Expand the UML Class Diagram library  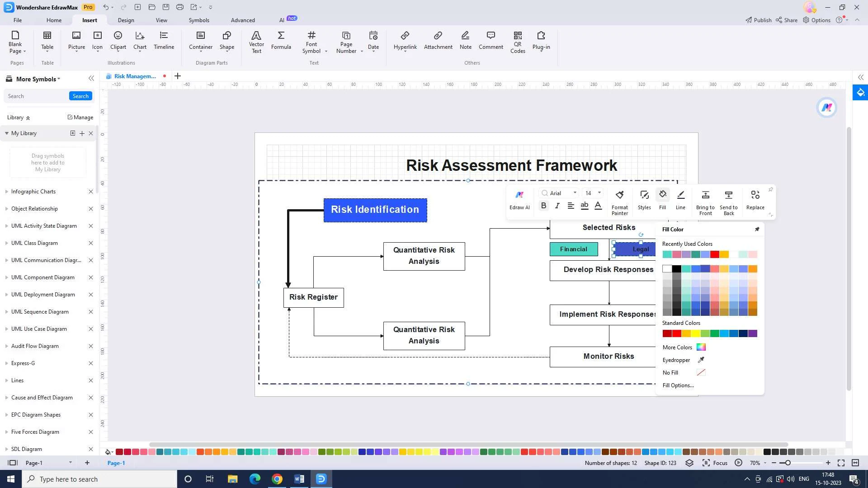pos(34,243)
